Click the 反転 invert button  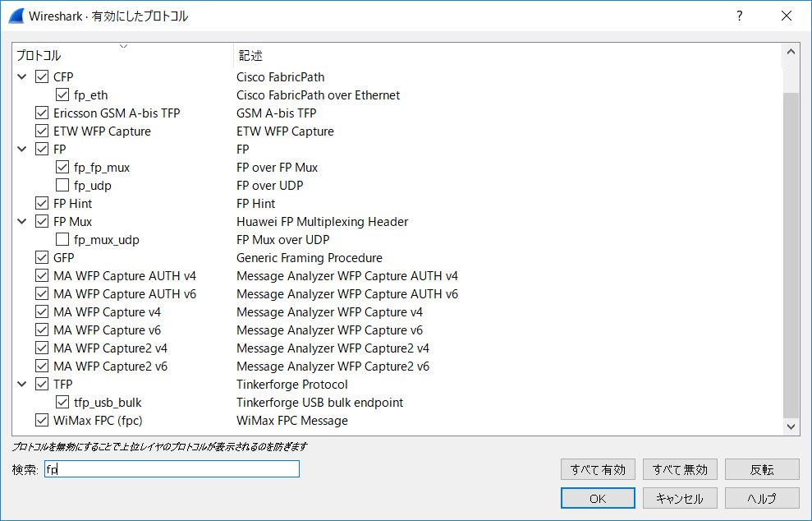[762, 470]
